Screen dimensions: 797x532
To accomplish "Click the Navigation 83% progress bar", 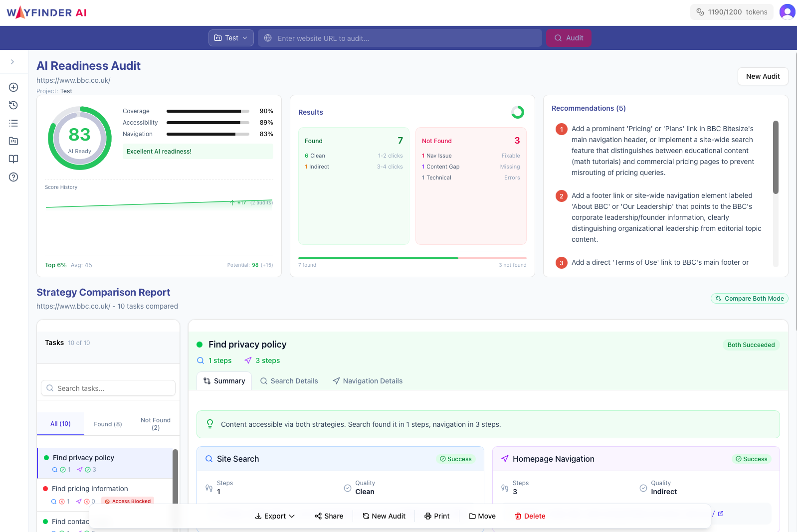I will click(207, 134).
